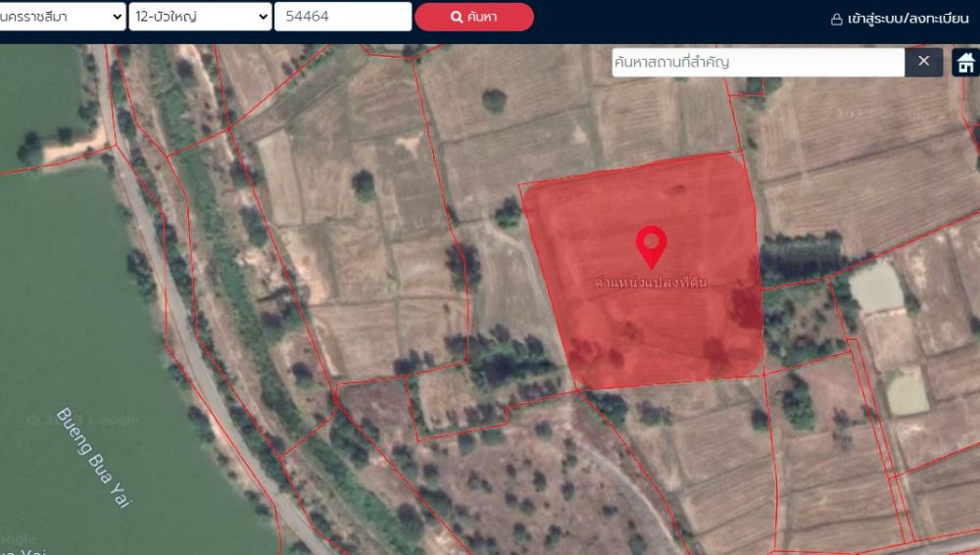
Task: Click the home icon on the map
Action: pyautogui.click(x=965, y=63)
